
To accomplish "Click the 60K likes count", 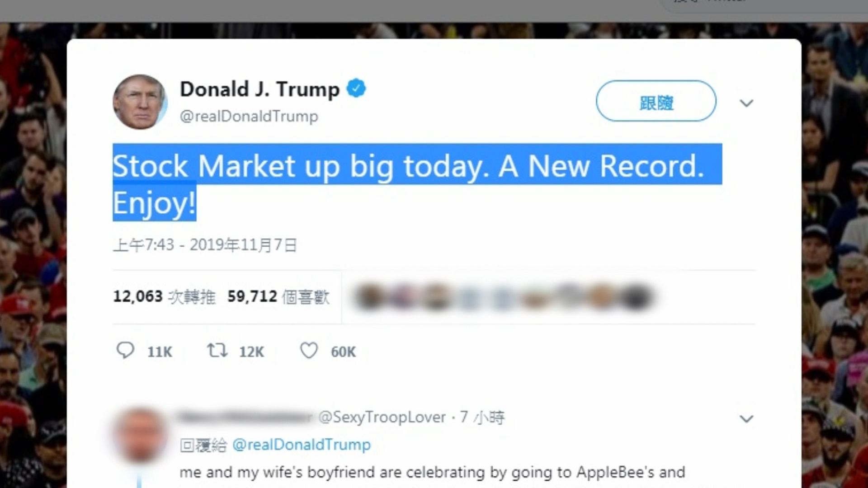I will click(343, 352).
